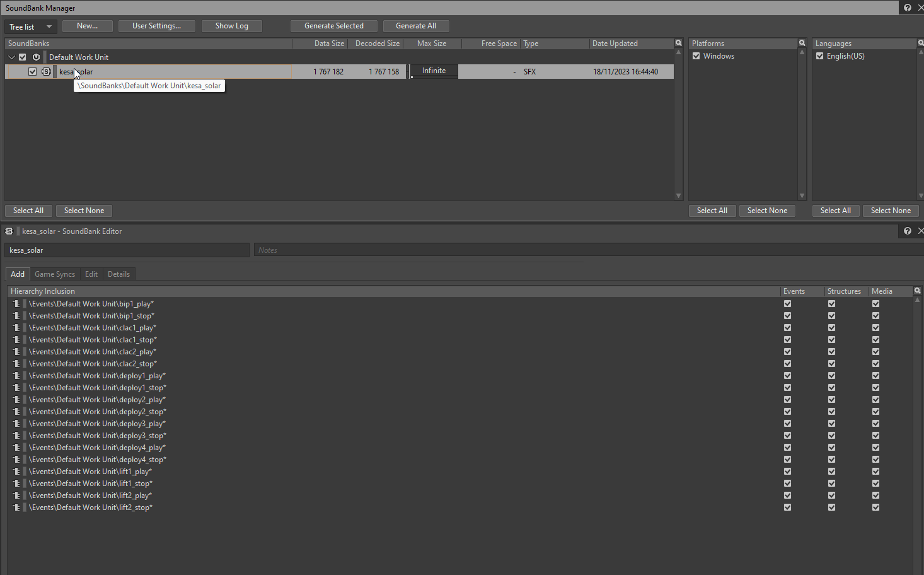Click the Default Work Unit icon
The width and height of the screenshot is (924, 575).
(36, 57)
